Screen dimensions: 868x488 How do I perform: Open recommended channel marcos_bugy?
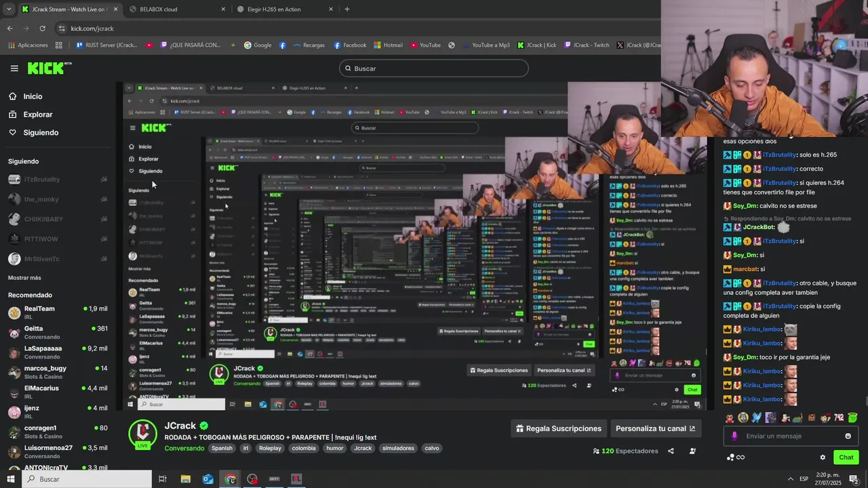click(58, 372)
